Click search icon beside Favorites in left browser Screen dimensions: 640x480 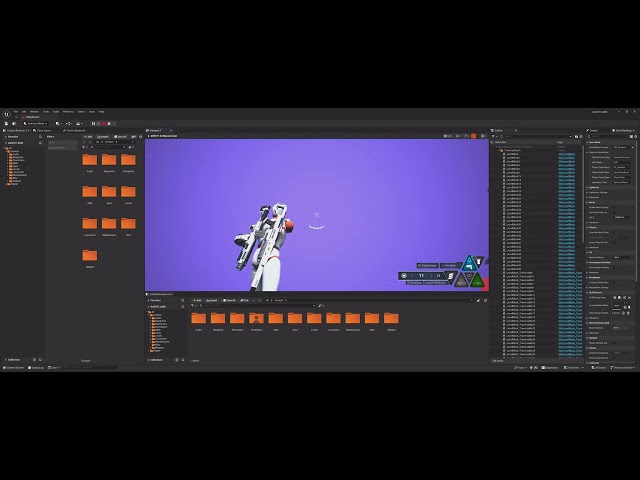(40, 137)
